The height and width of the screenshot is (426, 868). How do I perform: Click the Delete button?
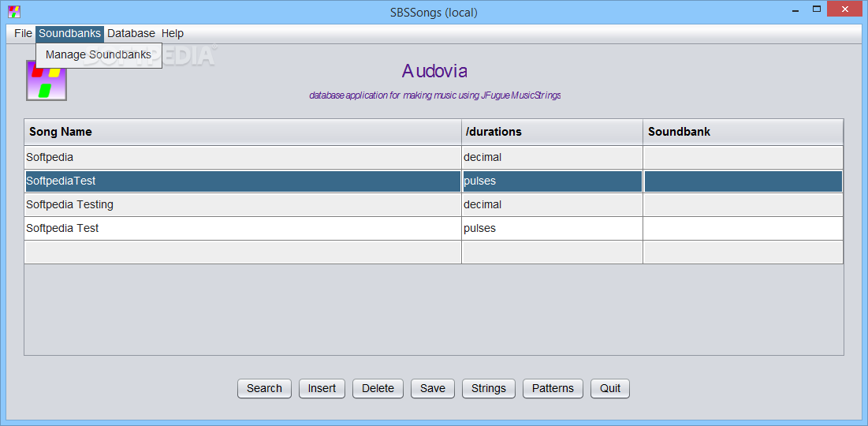[x=378, y=388]
